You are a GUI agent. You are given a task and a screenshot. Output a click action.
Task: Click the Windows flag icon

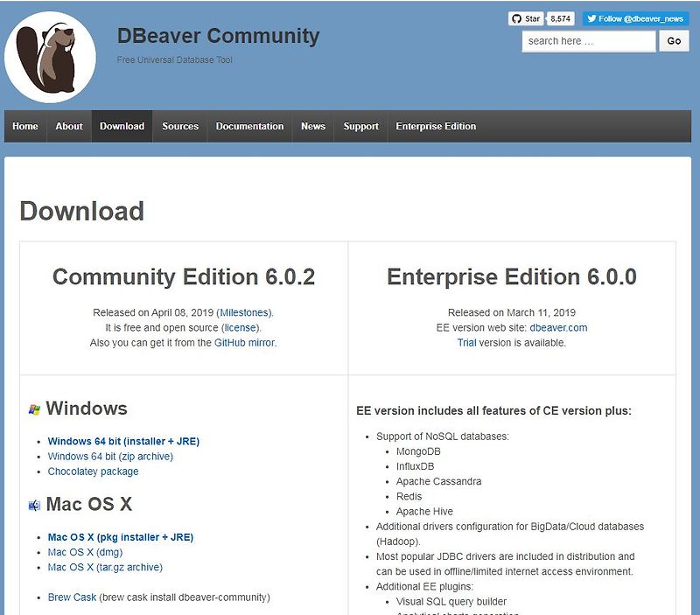34,409
